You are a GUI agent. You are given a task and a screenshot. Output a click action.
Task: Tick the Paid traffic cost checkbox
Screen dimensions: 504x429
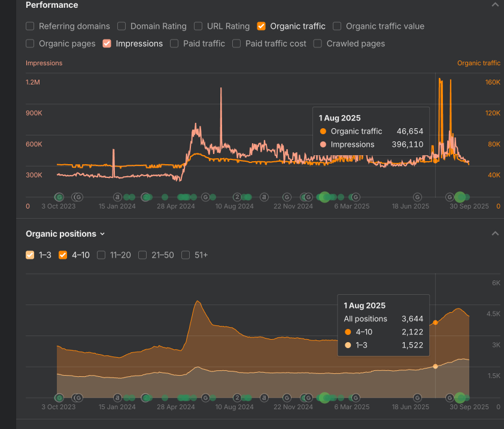coord(236,44)
